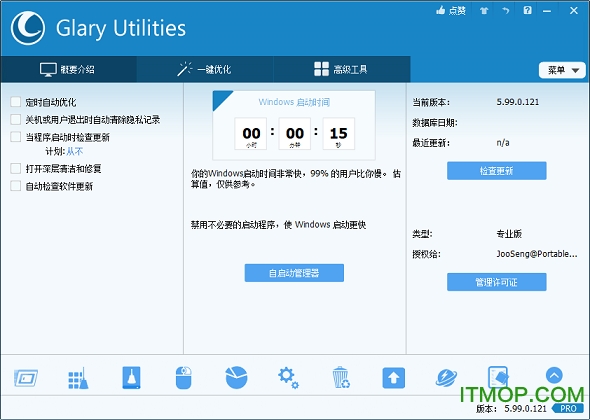Click the 版本: 5.99.0.121 status bar text

click(511, 409)
